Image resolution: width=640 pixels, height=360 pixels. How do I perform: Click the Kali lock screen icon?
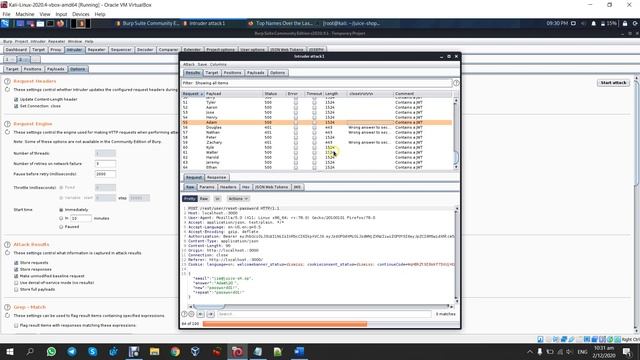[625, 24]
